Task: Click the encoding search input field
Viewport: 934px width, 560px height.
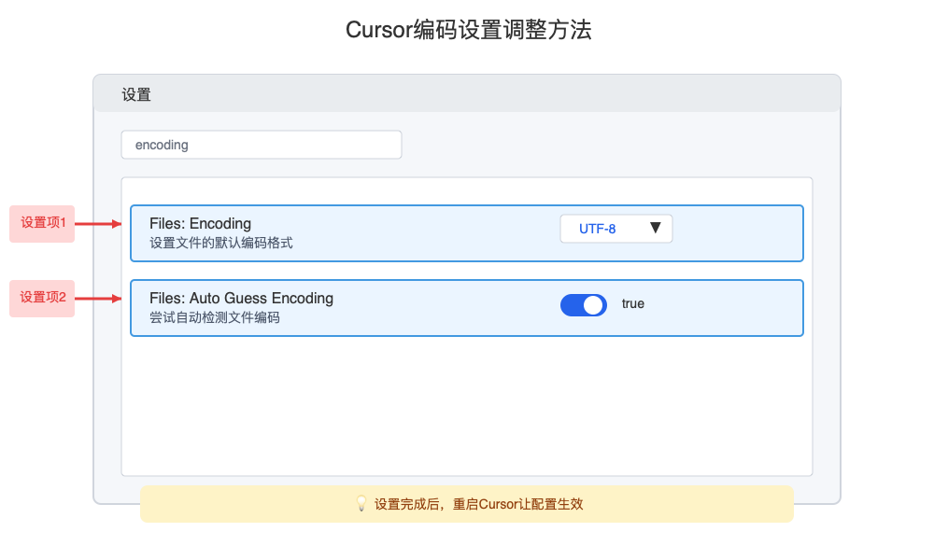Action: pyautogui.click(x=262, y=145)
